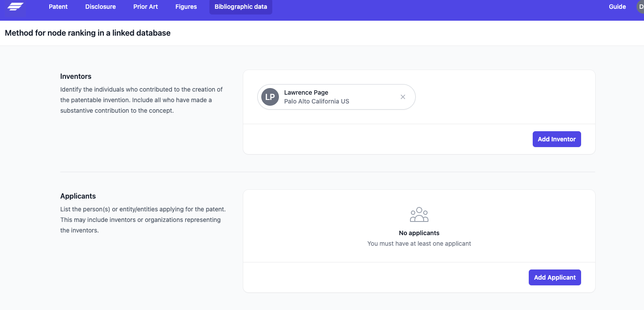Image resolution: width=644 pixels, height=310 pixels.
Task: Open the Disclosure section
Action: coord(100,7)
